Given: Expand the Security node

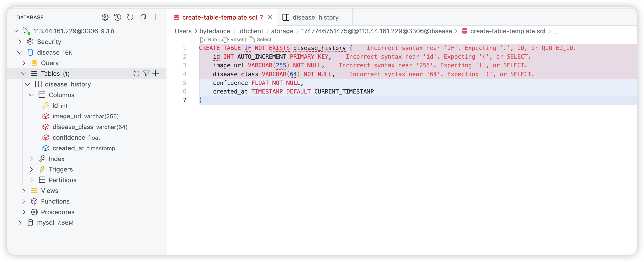Looking at the screenshot, I should [20, 42].
